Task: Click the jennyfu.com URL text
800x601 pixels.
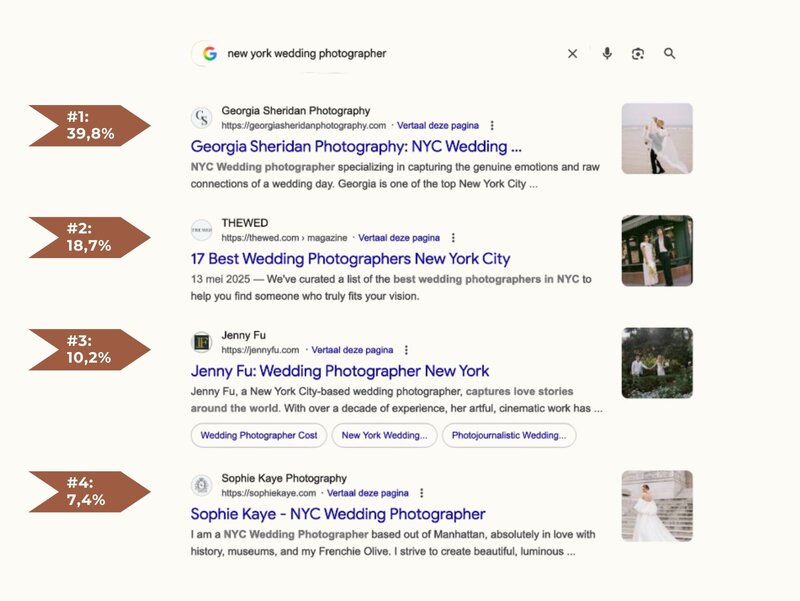Action: pyautogui.click(x=260, y=350)
